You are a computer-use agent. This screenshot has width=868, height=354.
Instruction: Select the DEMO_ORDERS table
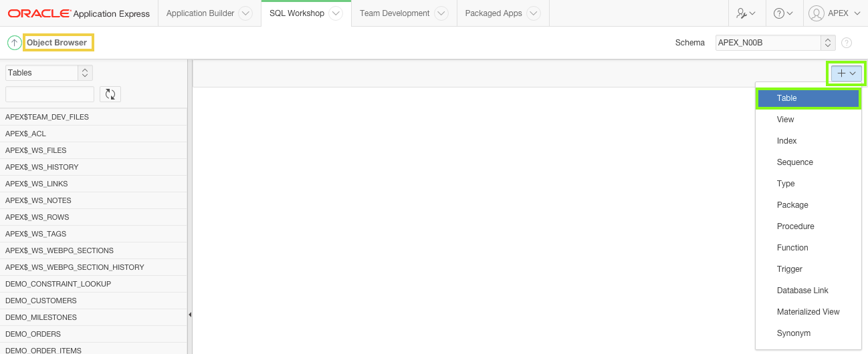tap(94, 334)
